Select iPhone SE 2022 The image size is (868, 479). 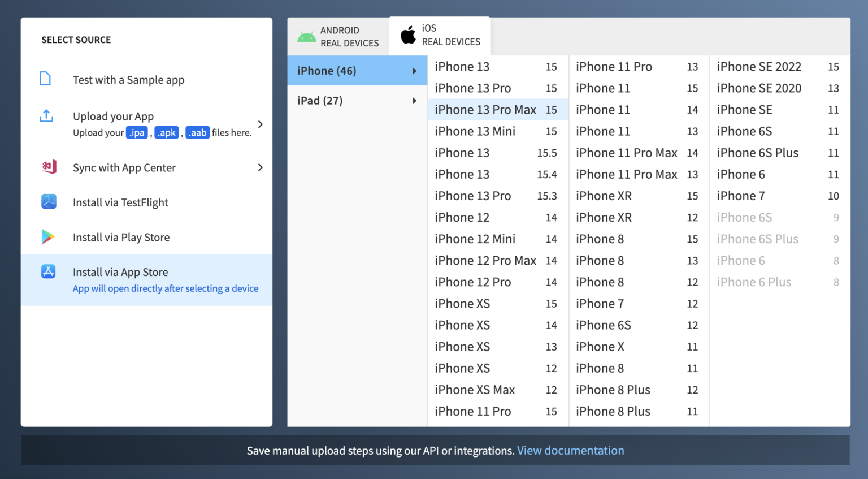click(759, 66)
